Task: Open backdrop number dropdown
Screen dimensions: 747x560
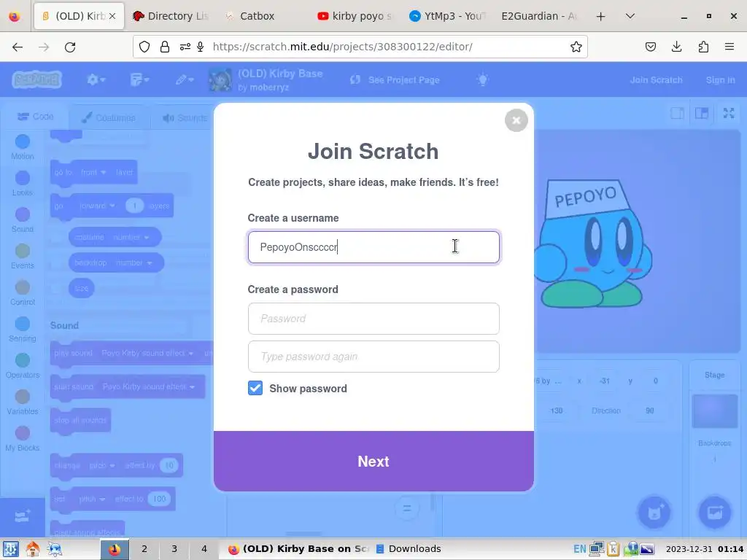Action: tap(133, 262)
